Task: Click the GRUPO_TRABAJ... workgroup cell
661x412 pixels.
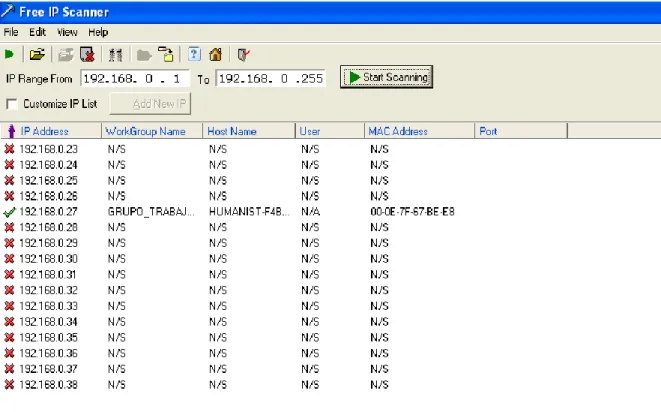Action: [x=151, y=212]
